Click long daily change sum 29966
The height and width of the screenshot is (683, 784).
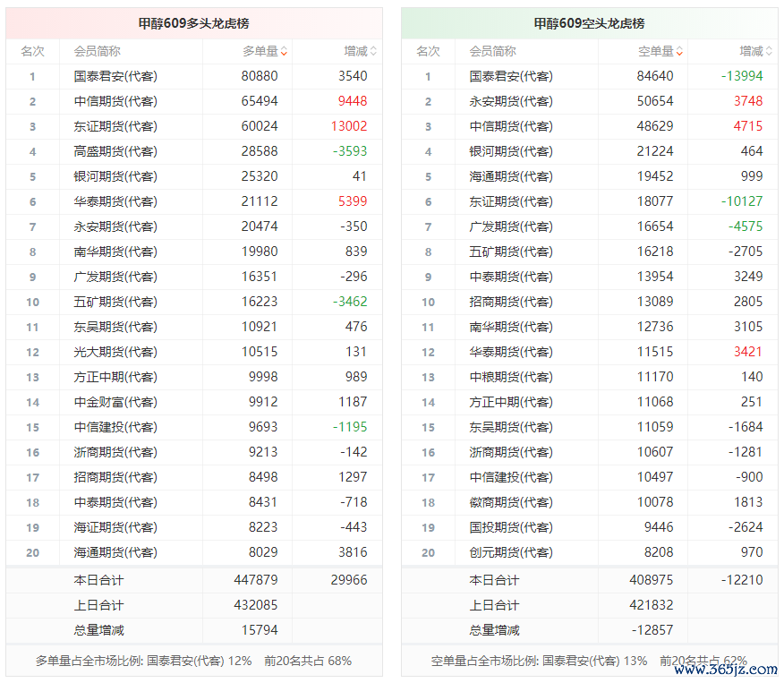[349, 580]
